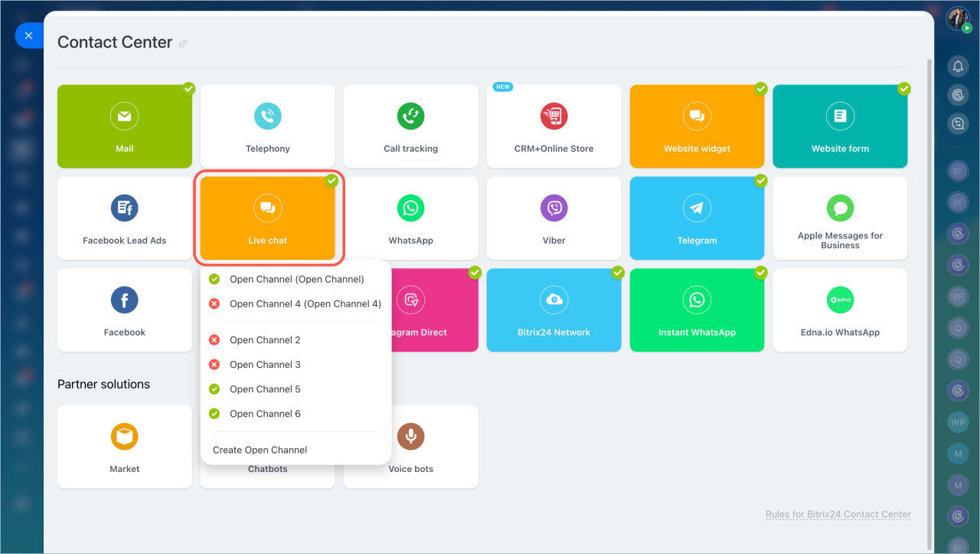980x554 pixels.
Task: Click the NEW badge on CRM+Online Store
Action: click(x=503, y=87)
